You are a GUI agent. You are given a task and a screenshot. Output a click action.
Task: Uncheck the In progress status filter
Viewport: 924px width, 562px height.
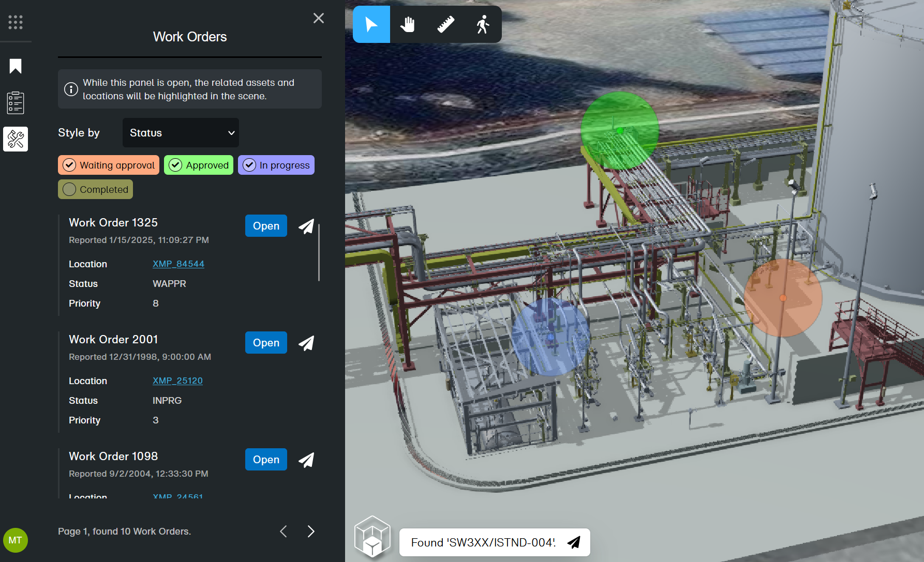(x=276, y=165)
